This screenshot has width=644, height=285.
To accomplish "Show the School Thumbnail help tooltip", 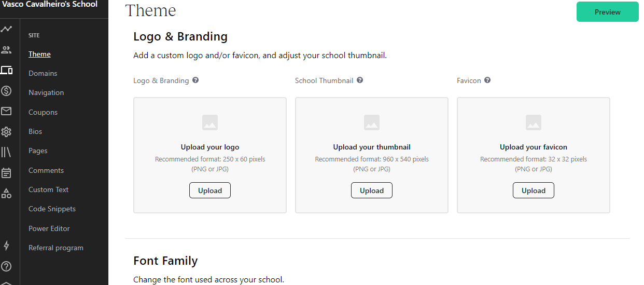I will pyautogui.click(x=360, y=80).
